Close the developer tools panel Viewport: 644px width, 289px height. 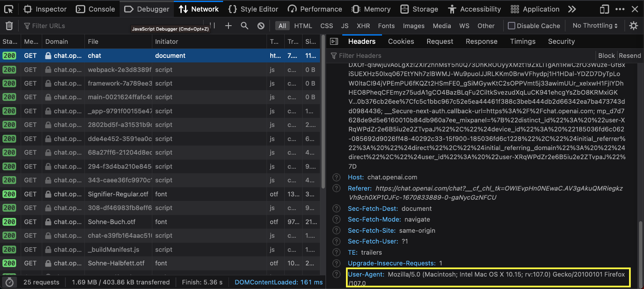tap(635, 9)
